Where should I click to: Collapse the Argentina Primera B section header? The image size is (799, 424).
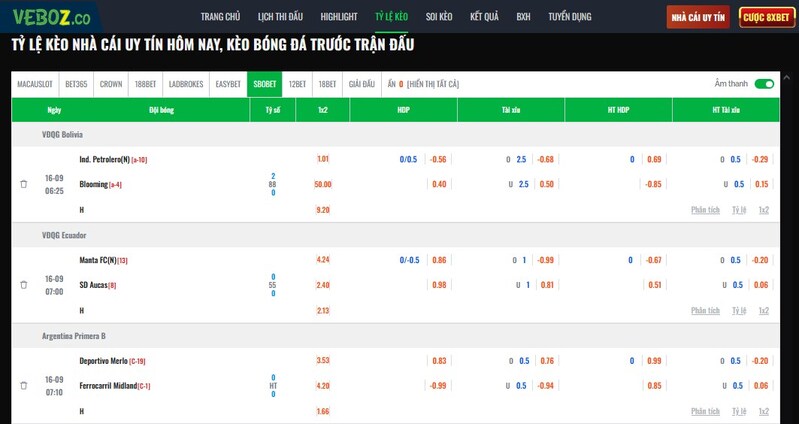point(75,335)
